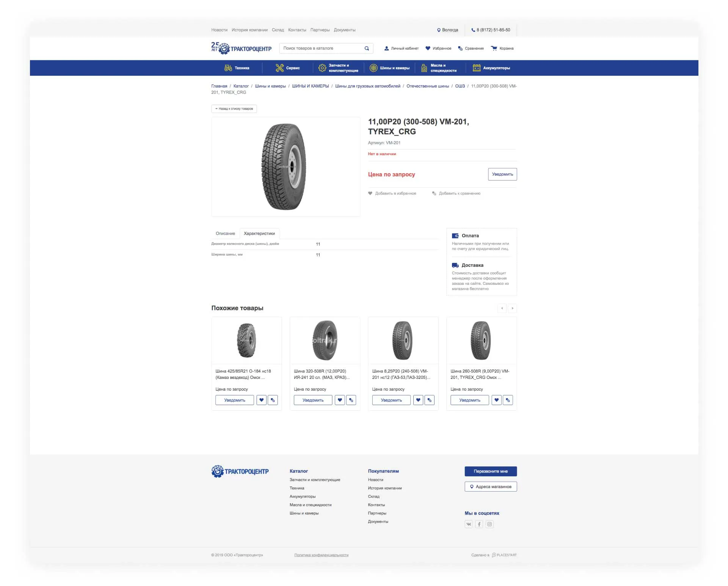728x586 pixels.
Task: Toggle favorite heart on the 425/85R21 tire card
Action: coord(261,400)
